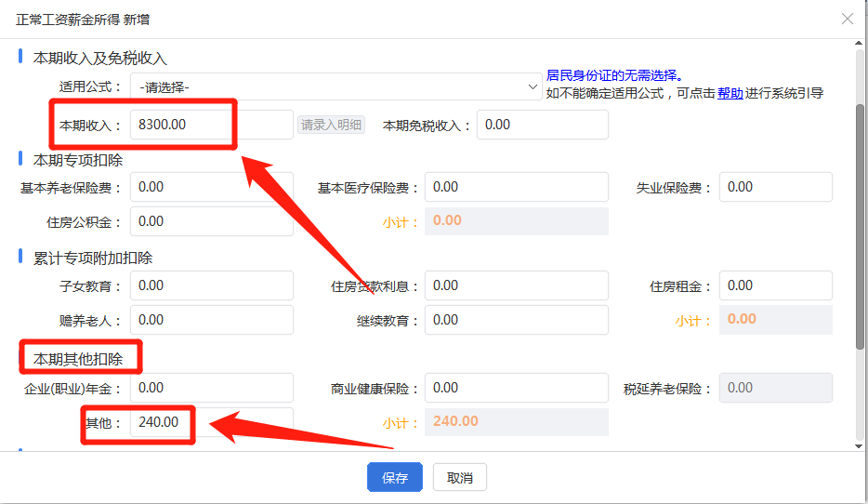Screen dimensions: 868x504
Task: Click the 累计专项附加扣除 小计 value 0.00
Action: pos(776,320)
